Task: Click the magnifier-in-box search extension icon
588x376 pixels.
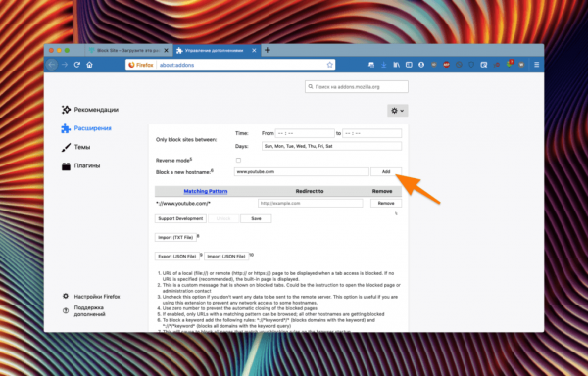Action: 484,65
